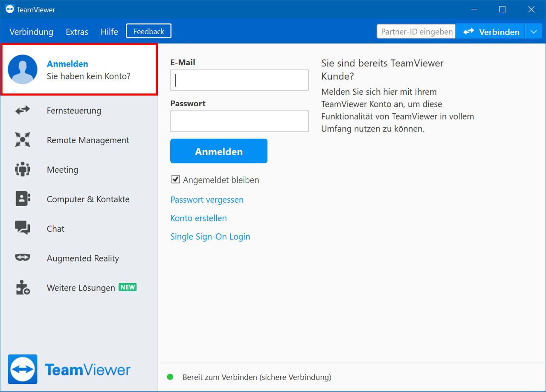Screen dimensions: 546x392
Task: Click the Fernsteuerung double-arrow icon
Action: click(23, 110)
